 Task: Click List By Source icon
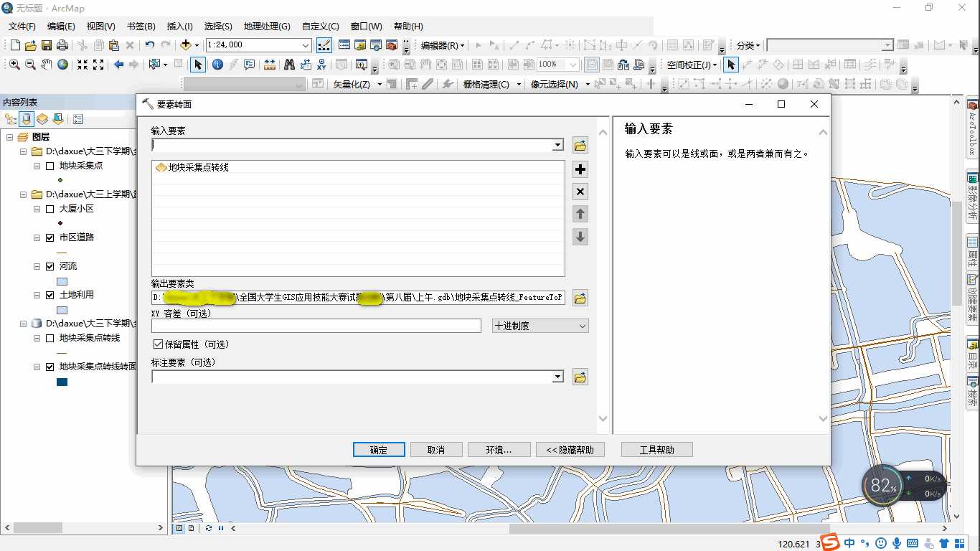click(27, 119)
